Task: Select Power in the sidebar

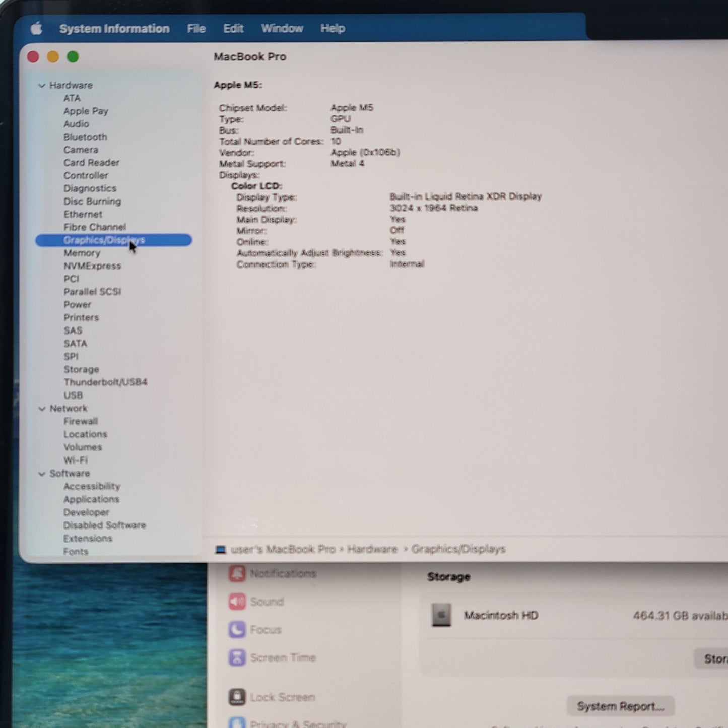Action: pyautogui.click(x=77, y=305)
